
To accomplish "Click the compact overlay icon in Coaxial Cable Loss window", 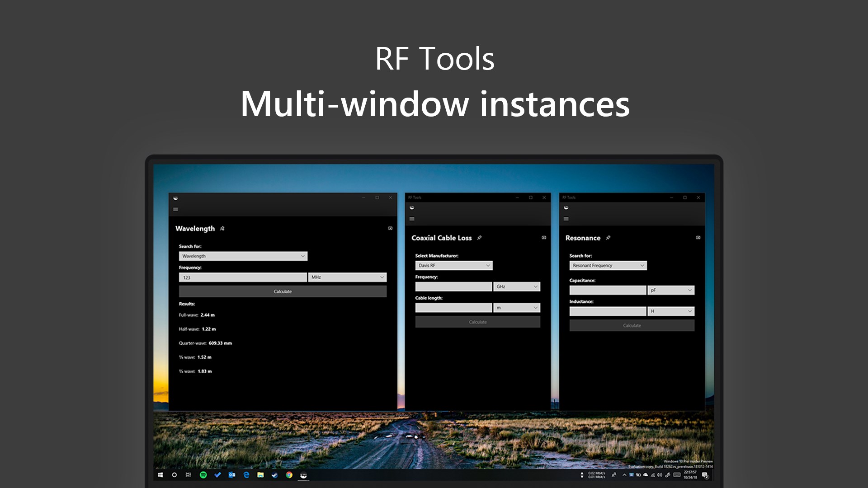I will [x=543, y=237].
